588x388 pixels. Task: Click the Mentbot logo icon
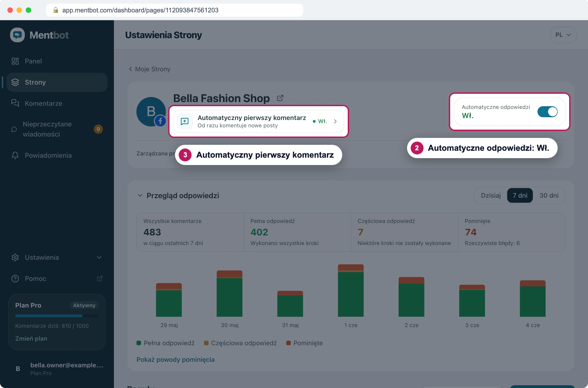pos(17,35)
